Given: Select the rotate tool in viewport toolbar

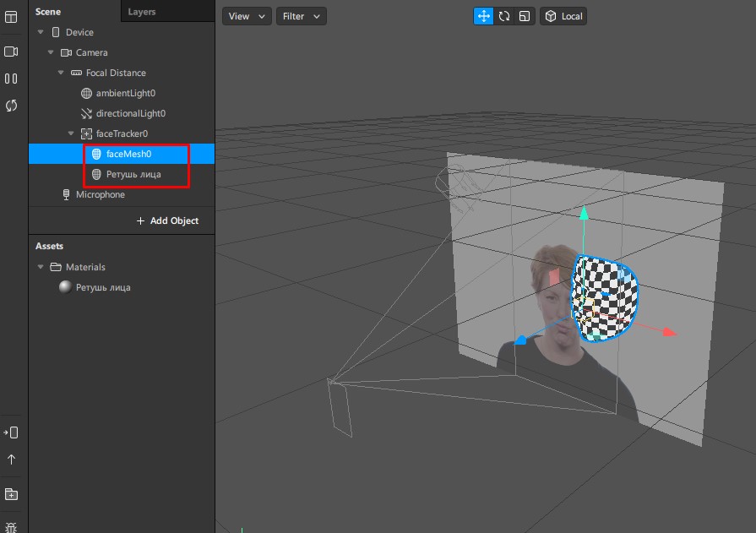Looking at the screenshot, I should [504, 16].
